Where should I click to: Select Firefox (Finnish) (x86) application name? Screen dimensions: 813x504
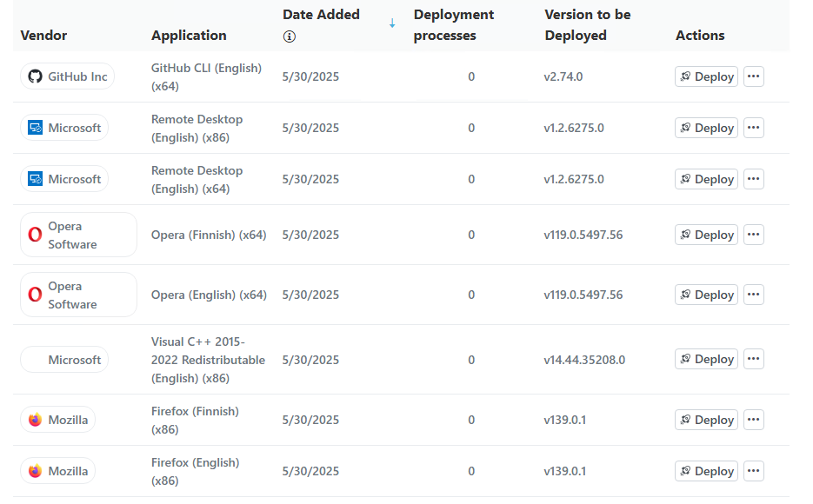195,420
